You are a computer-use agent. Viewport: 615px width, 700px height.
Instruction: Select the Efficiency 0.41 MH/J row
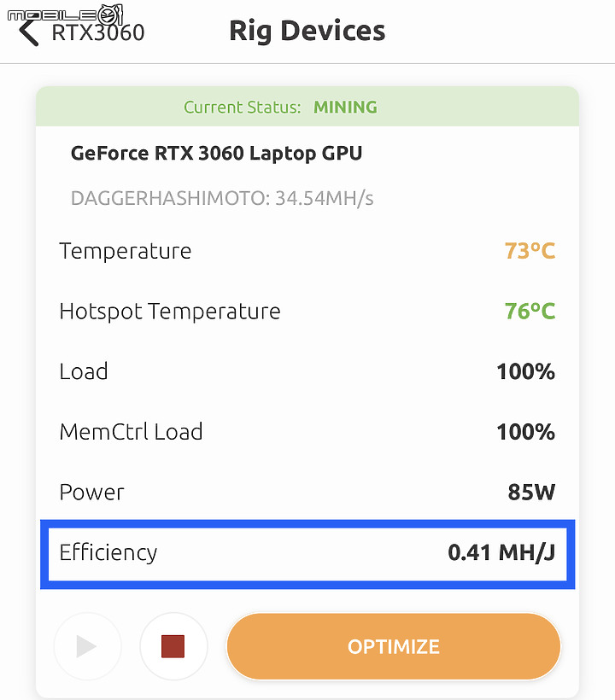tap(307, 553)
